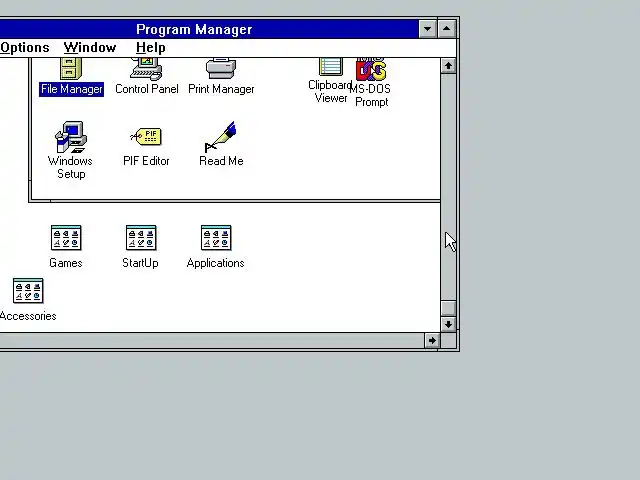Select the Accessories program group
Image resolution: width=640 pixels, height=480 pixels.
[x=28, y=291]
